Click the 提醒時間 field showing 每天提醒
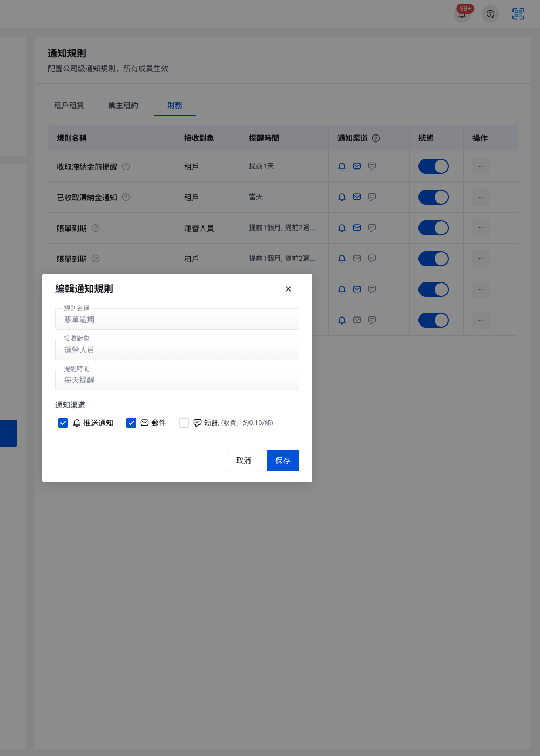 177,380
